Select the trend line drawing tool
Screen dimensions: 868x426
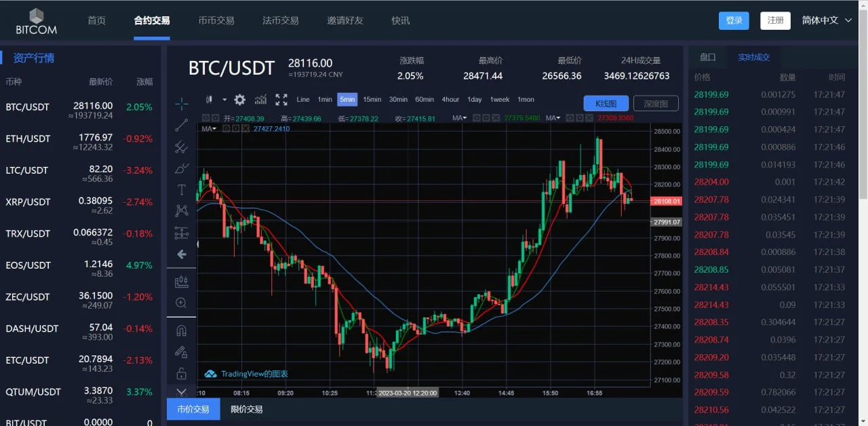point(181,125)
